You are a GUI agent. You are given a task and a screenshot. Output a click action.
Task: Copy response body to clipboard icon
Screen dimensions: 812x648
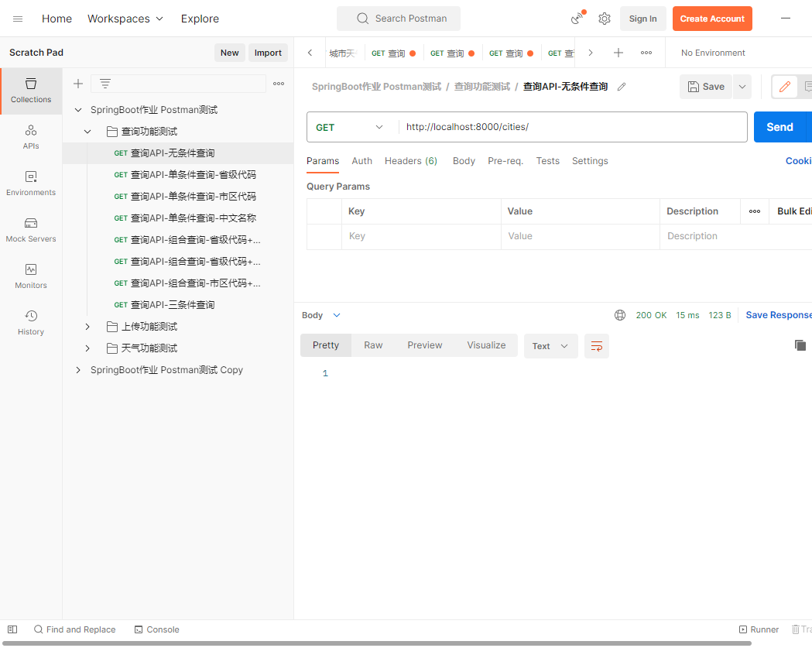(800, 345)
